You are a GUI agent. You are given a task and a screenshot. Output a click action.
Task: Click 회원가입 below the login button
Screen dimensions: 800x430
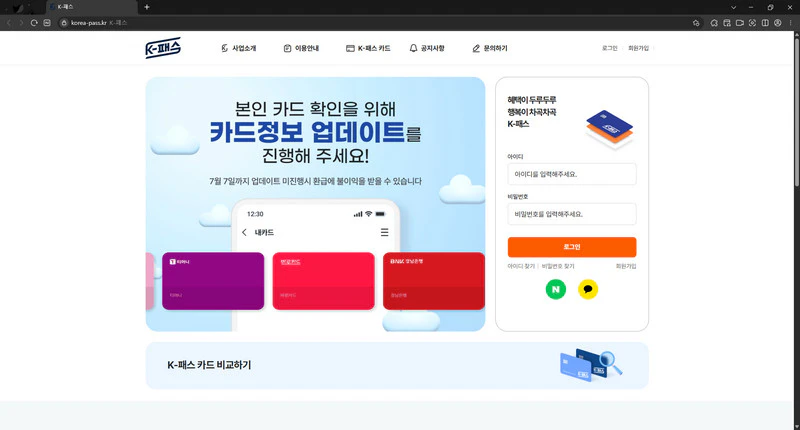click(626, 266)
